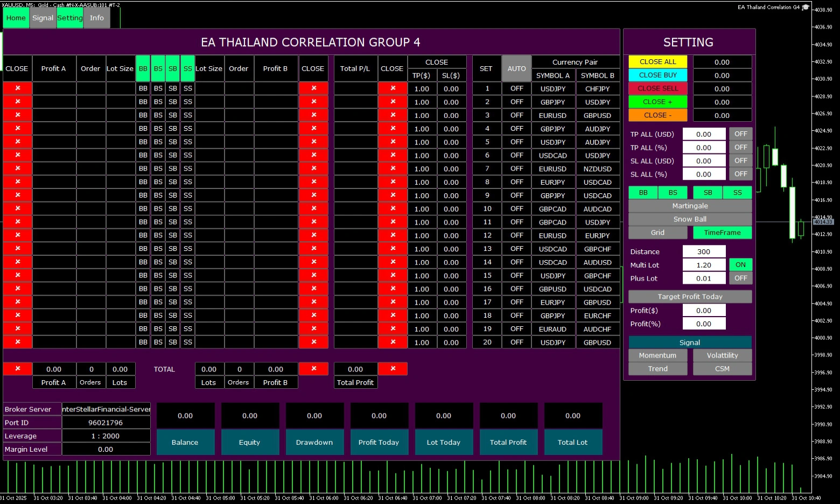
Task: Click BB buy-buy button in row 3
Action: 143,115
